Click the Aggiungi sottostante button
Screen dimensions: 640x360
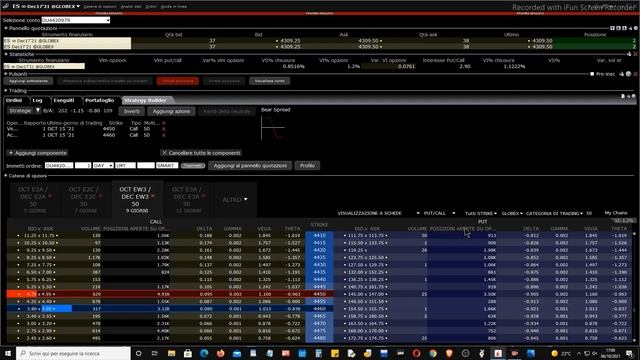click(29, 81)
